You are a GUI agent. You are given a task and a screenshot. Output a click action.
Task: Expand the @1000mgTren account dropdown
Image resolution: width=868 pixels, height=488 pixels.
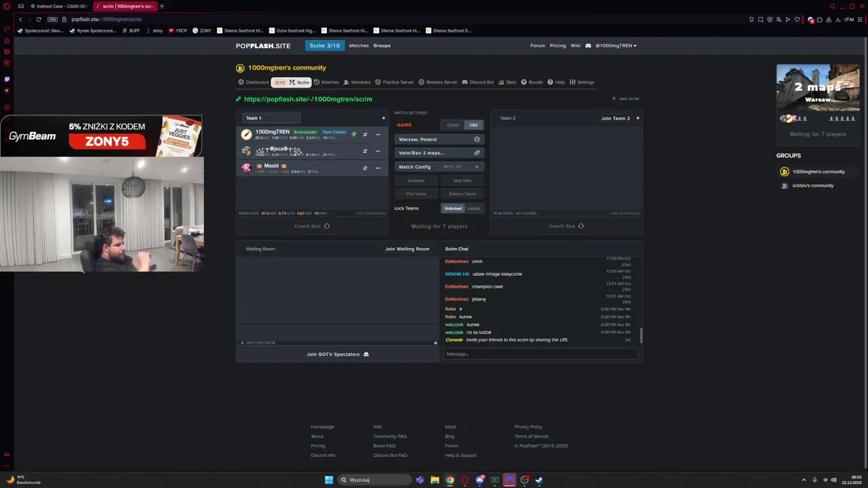pyautogui.click(x=616, y=45)
